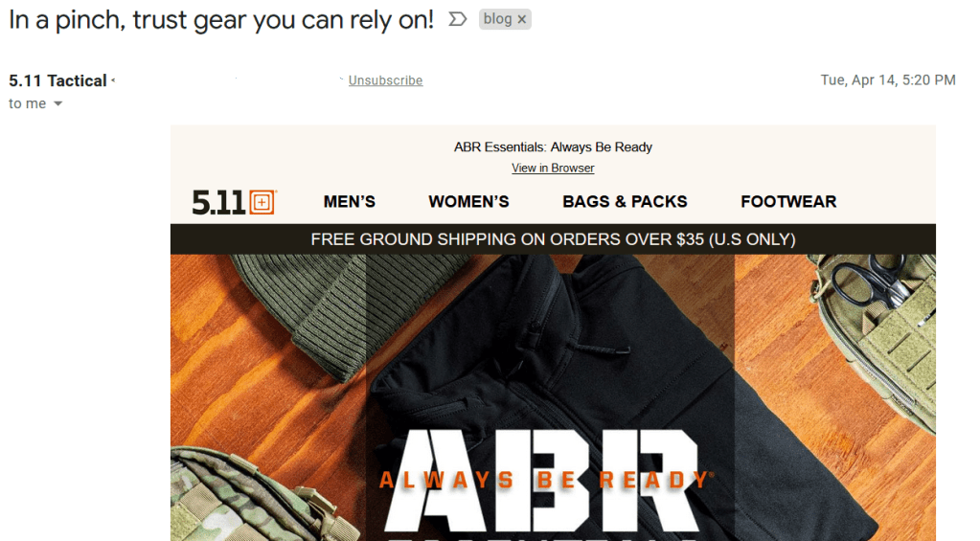Select the FOOTWEAR menu item
Viewport: 980px width, 541px height.
(788, 202)
